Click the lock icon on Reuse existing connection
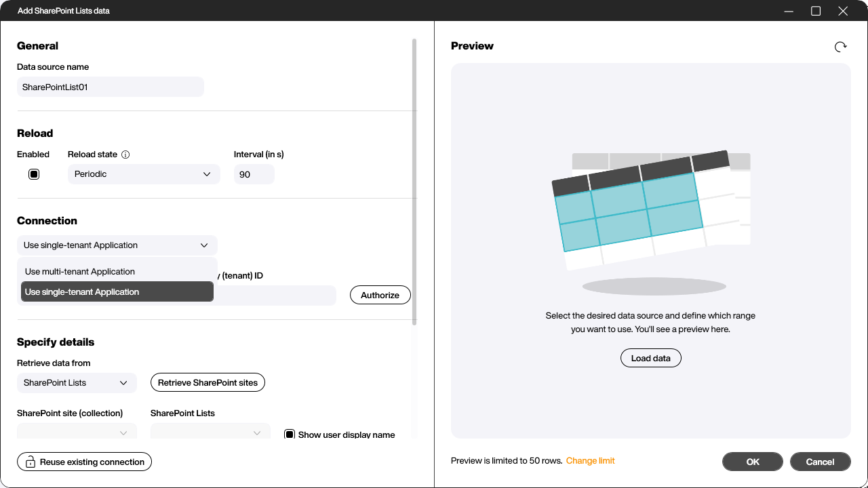 [31, 462]
